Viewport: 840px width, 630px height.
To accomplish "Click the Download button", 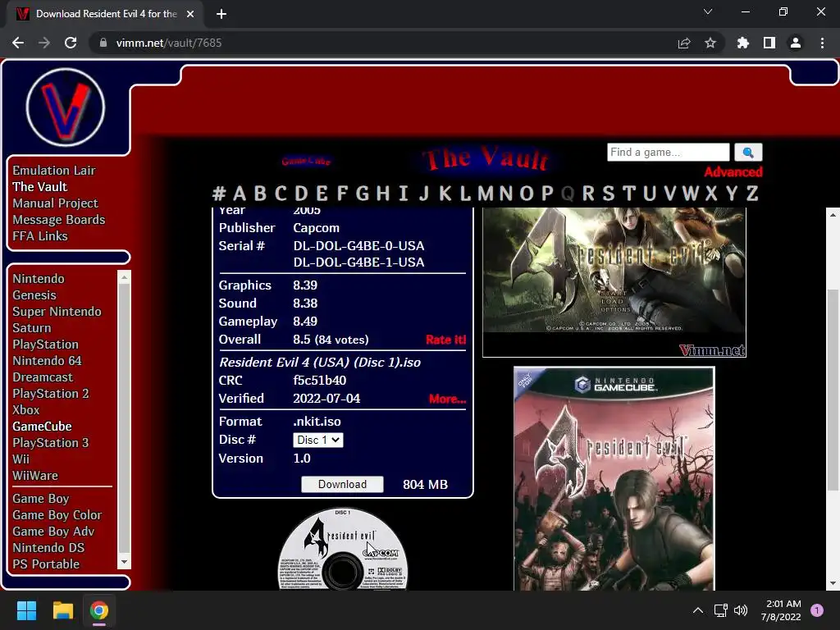I will [x=342, y=484].
